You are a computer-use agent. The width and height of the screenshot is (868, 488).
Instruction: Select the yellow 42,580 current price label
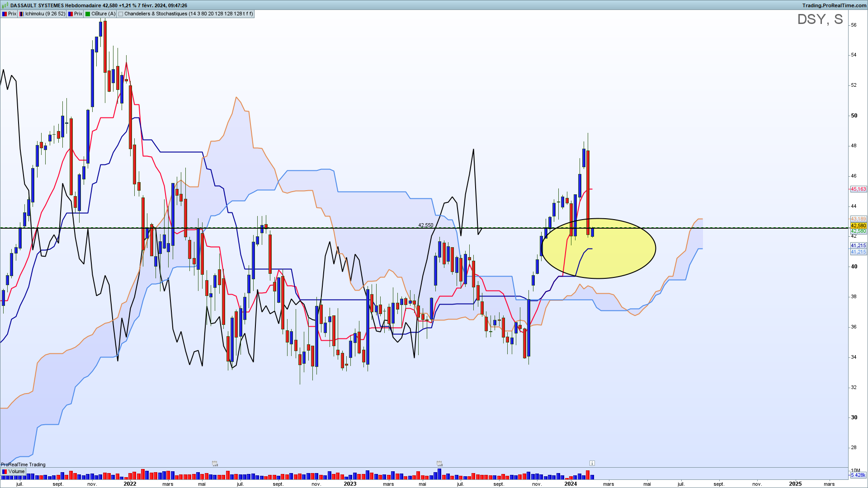pos(859,225)
